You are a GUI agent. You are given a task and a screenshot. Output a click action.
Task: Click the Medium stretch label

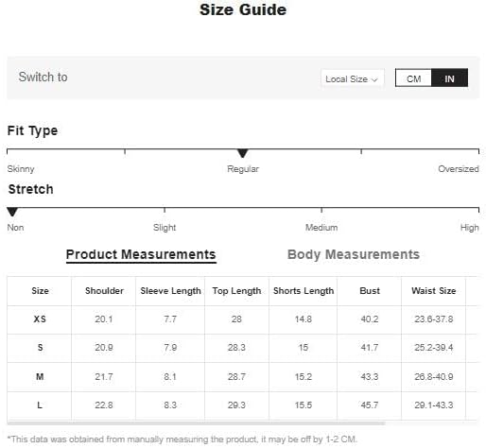321,228
